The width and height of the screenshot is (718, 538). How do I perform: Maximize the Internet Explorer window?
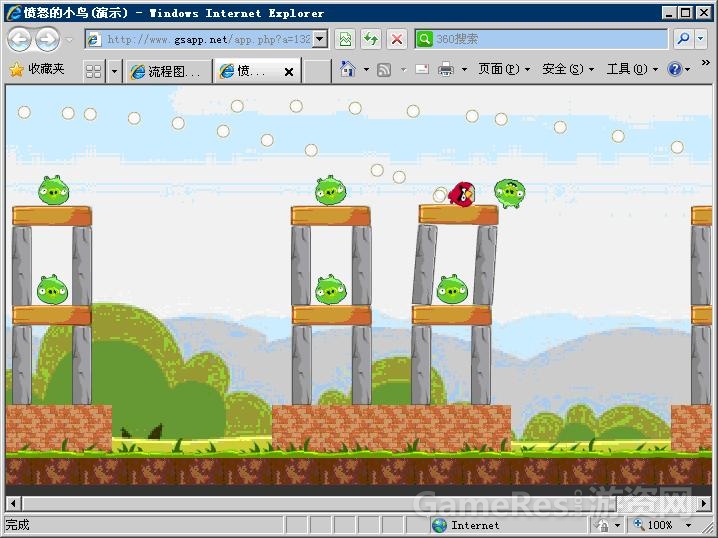[685, 13]
